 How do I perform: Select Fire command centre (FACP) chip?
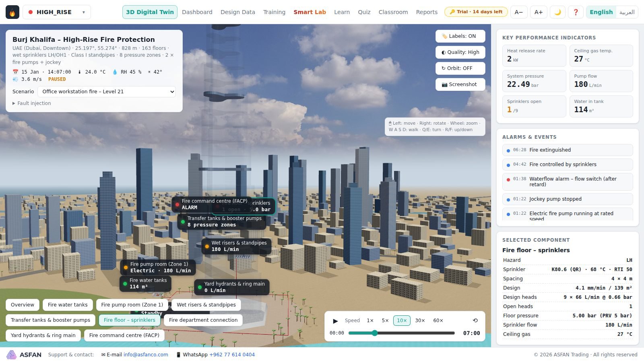coord(124,335)
